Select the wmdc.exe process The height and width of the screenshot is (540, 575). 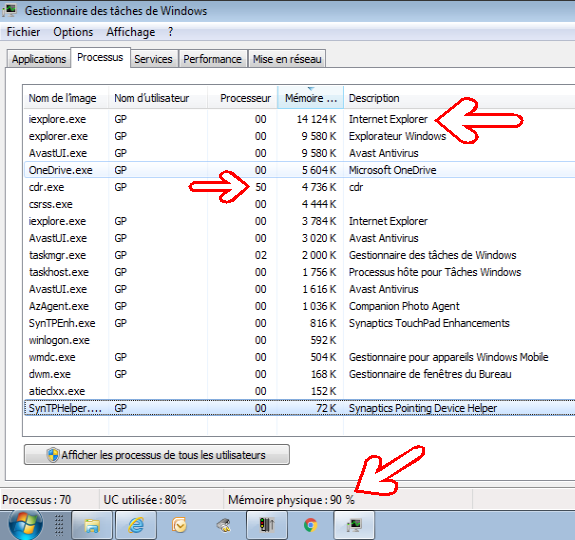(x=300, y=357)
